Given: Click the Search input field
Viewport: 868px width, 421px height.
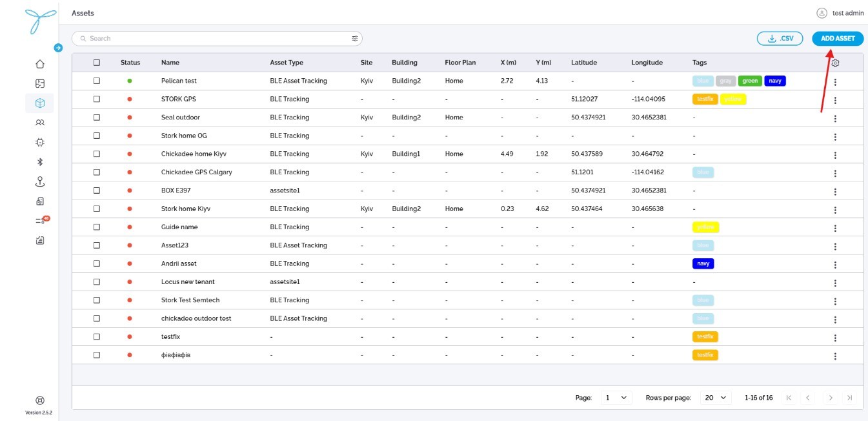Looking at the screenshot, I should [217, 39].
